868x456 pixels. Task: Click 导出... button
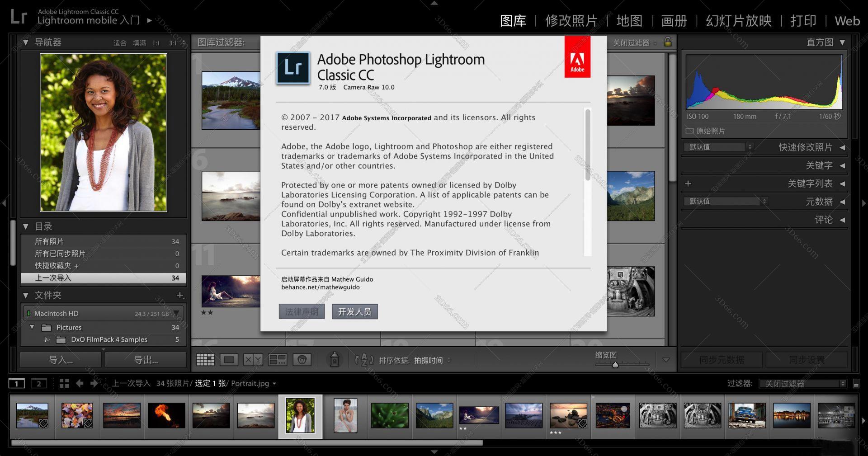click(x=146, y=360)
